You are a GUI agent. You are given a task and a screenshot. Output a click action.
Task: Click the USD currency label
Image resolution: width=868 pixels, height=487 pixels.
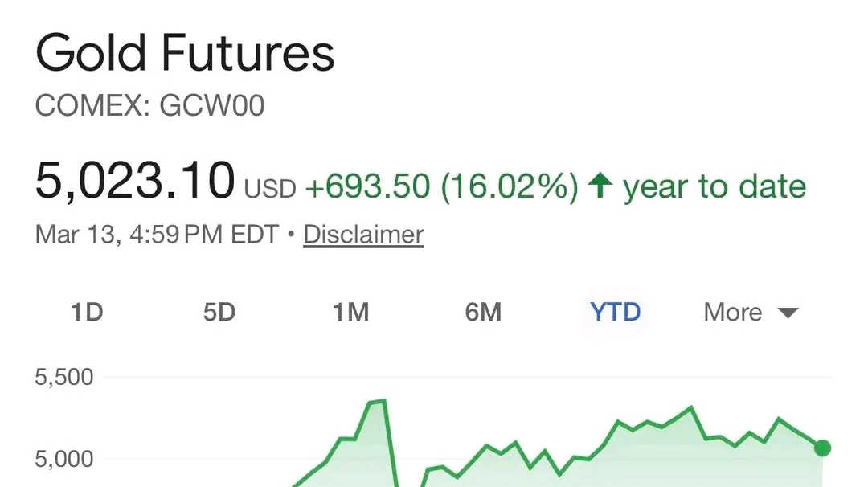point(270,190)
